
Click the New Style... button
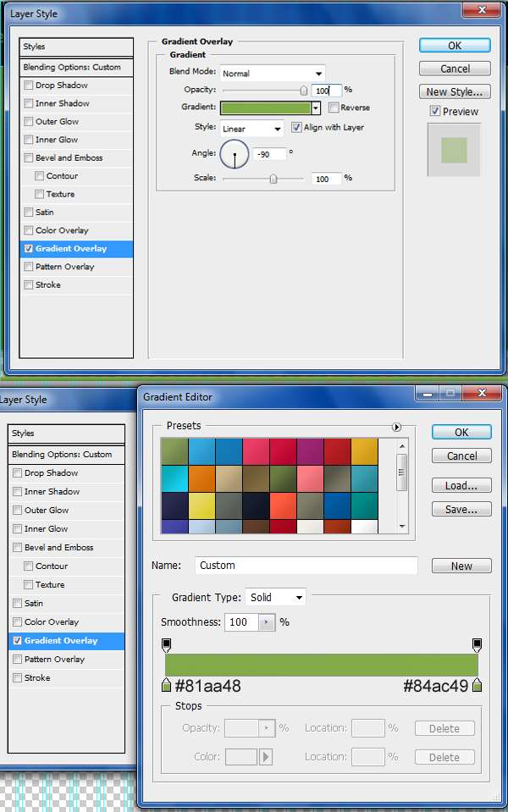(x=455, y=91)
